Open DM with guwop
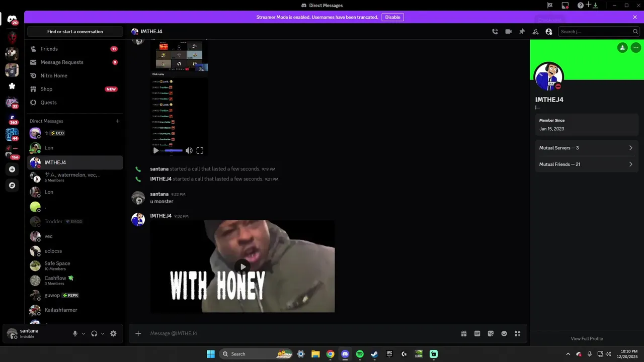Screen dimensions: 644x362 [x=75, y=295]
